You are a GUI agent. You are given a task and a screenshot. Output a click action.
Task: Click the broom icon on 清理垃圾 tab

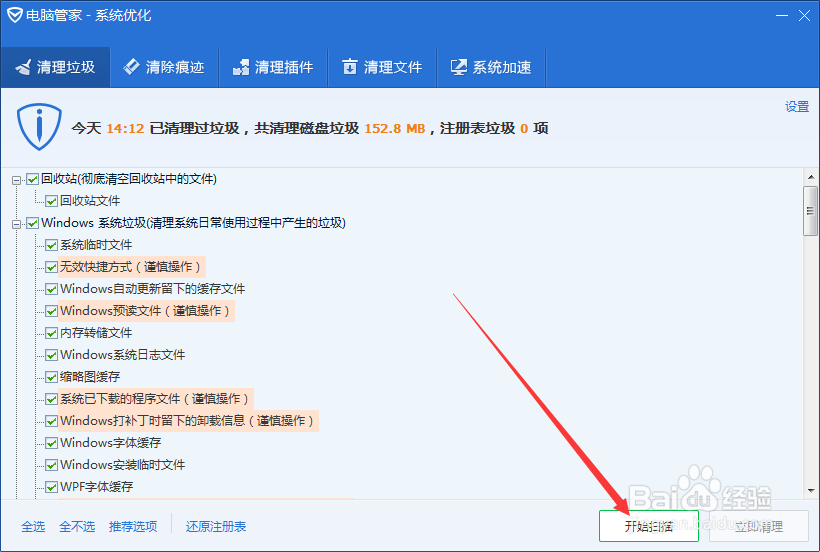(x=24, y=67)
